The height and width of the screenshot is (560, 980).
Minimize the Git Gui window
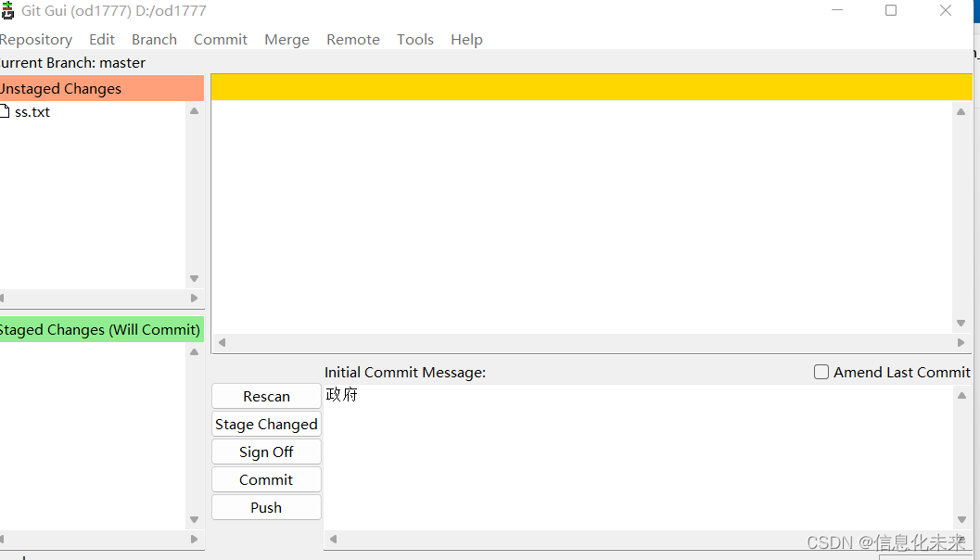coord(837,10)
